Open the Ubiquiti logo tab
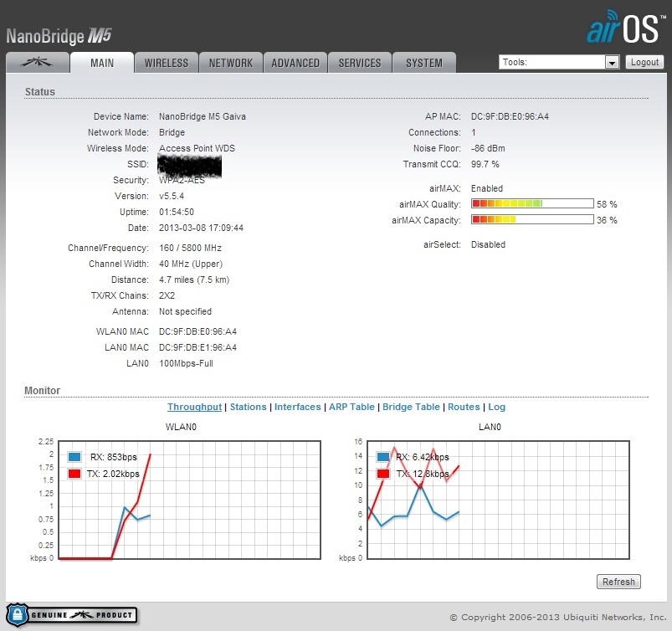The height and width of the screenshot is (631, 672). 38,63
